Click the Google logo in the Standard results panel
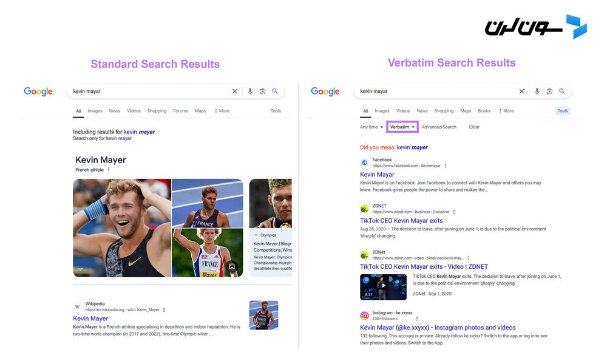 [38, 91]
